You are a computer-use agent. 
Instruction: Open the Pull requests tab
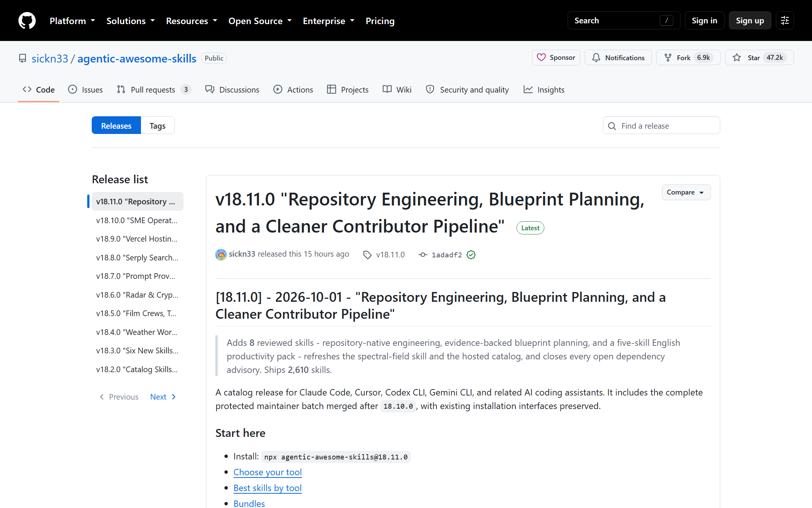154,90
